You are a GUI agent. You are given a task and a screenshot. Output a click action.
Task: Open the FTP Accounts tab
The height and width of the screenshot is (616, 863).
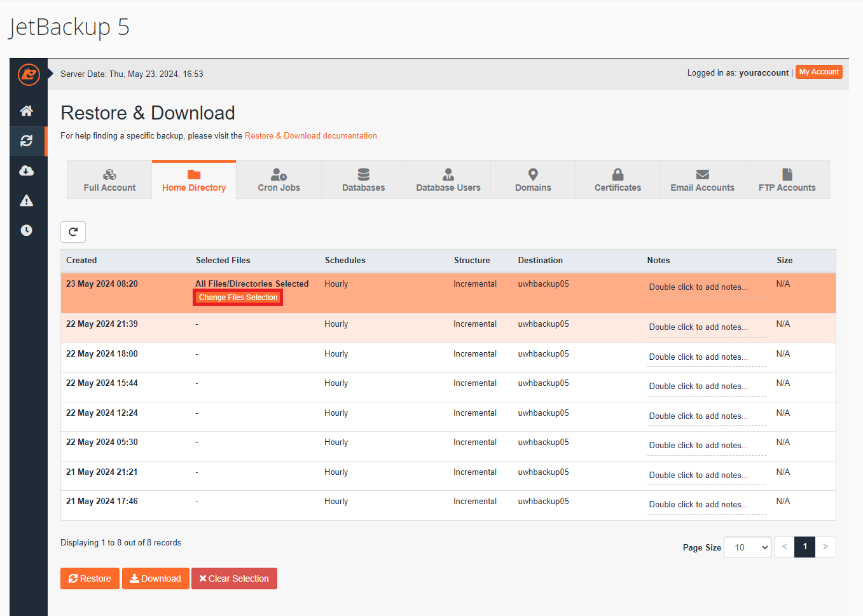787,180
